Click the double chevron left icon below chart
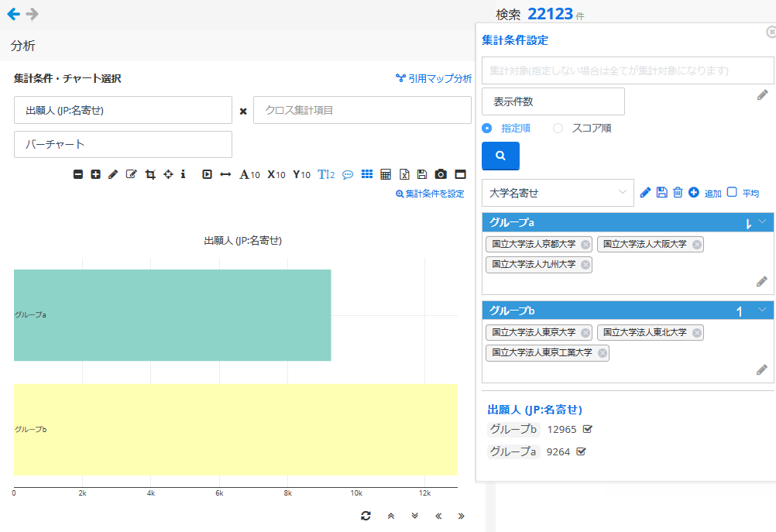 pos(438,517)
